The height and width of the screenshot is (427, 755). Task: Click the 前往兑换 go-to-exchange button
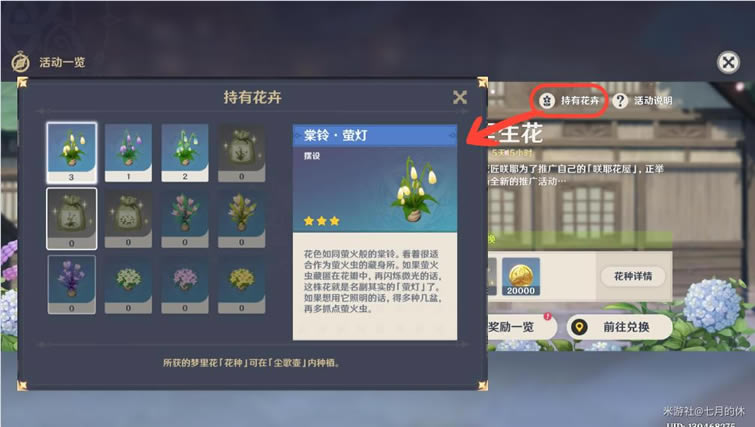pos(620,327)
